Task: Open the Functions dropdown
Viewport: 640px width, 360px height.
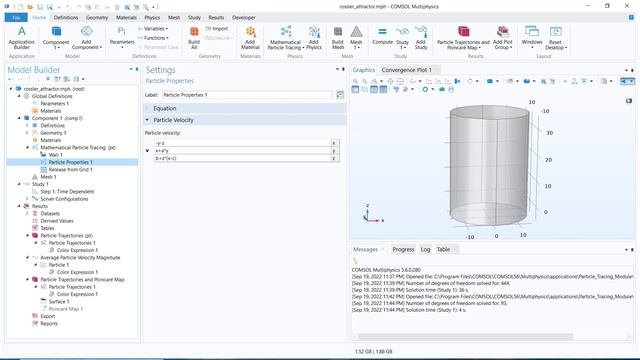Action: 153,38
